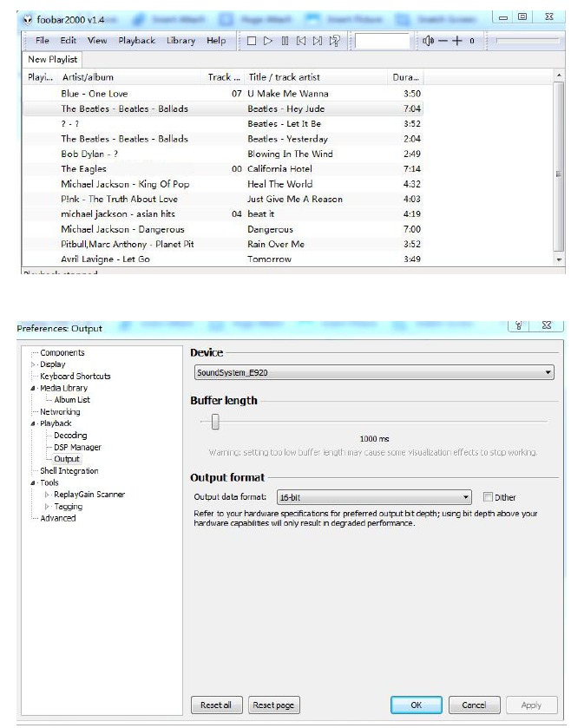The image size is (571, 728).
Task: Select Decoding under Playback
Action: (70, 436)
